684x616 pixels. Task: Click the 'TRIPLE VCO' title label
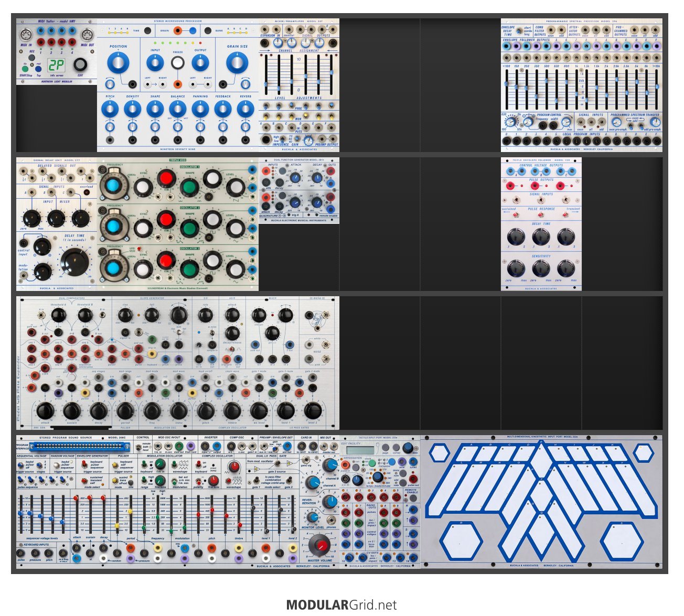point(177,160)
